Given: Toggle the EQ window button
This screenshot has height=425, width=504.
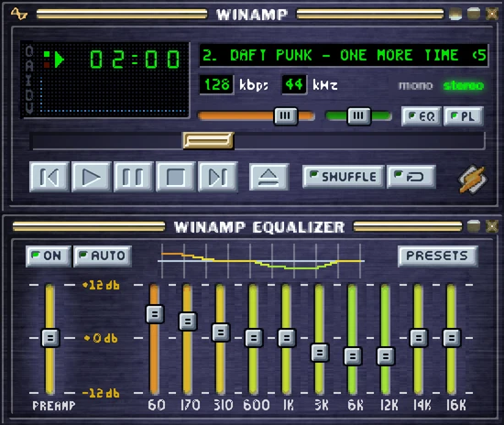Looking at the screenshot, I should [422, 116].
